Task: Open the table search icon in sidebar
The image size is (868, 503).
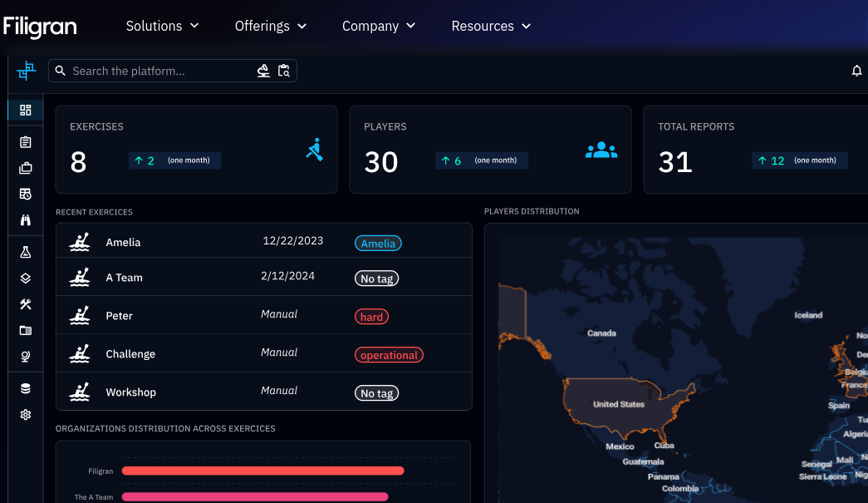Action: [x=26, y=194]
